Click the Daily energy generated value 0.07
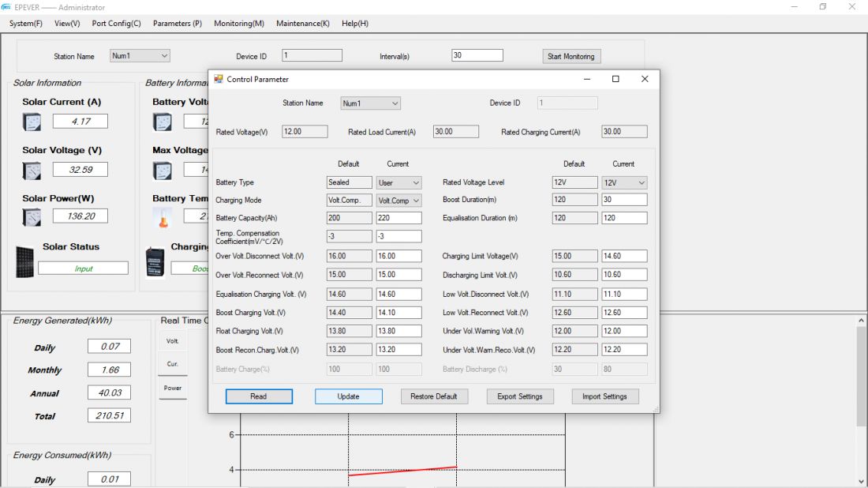 pyautogui.click(x=110, y=347)
